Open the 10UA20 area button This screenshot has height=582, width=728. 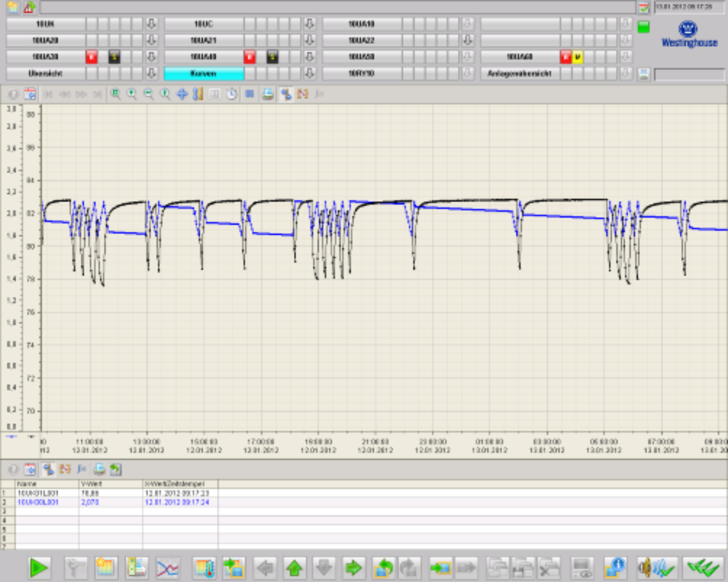pyautogui.click(x=46, y=41)
